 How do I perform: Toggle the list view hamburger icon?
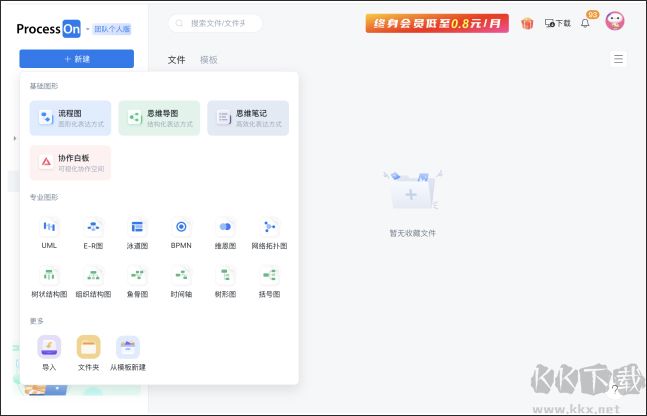(x=618, y=59)
